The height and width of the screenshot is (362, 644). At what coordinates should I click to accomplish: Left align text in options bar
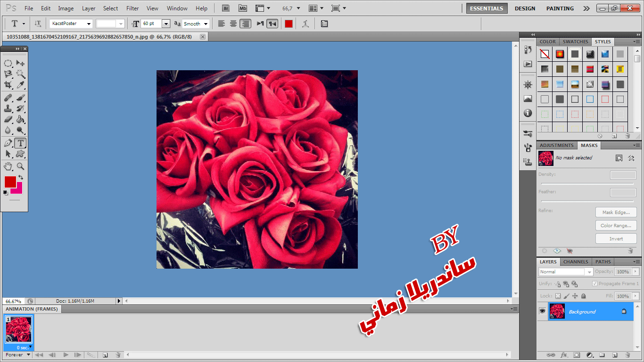tap(222, 24)
